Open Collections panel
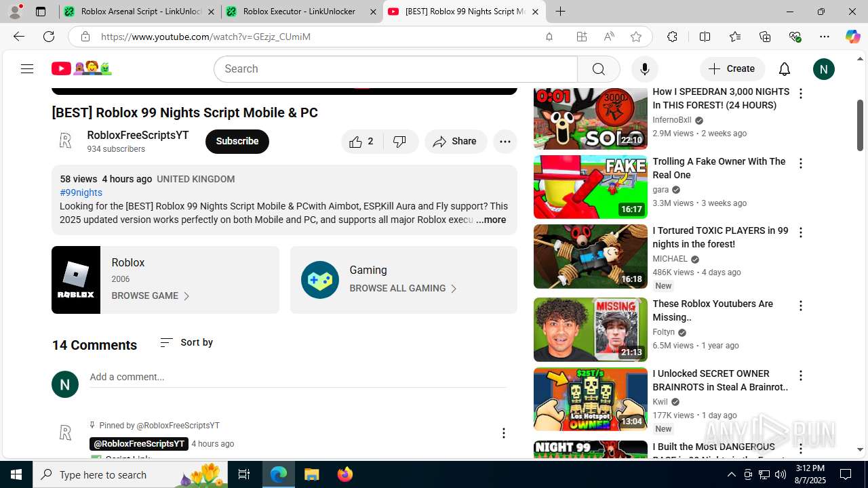This screenshot has height=488, width=868. [765, 37]
